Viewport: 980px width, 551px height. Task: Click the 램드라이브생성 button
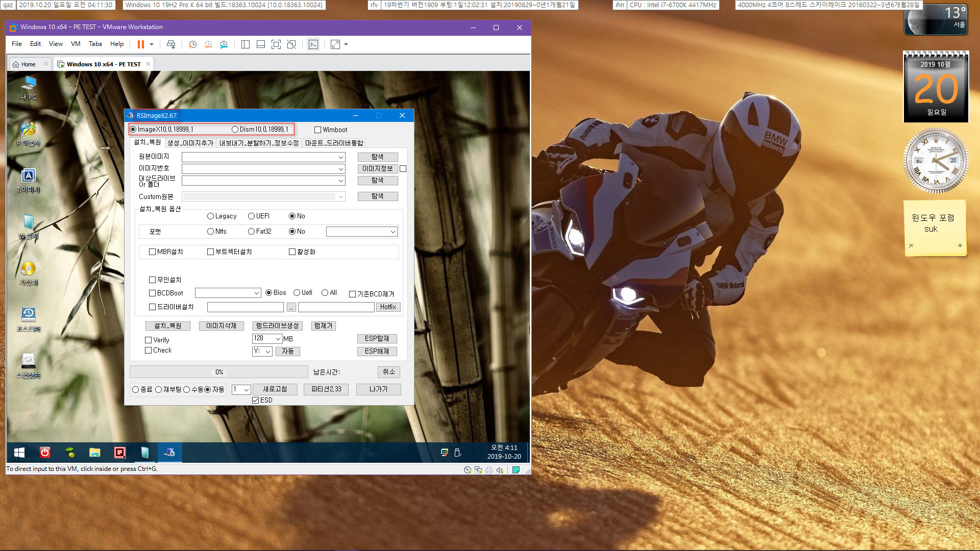click(278, 326)
